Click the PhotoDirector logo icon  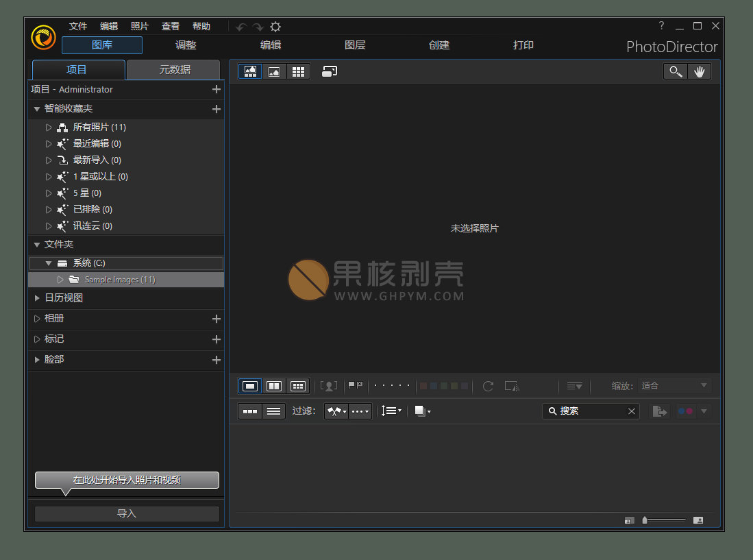coord(43,37)
